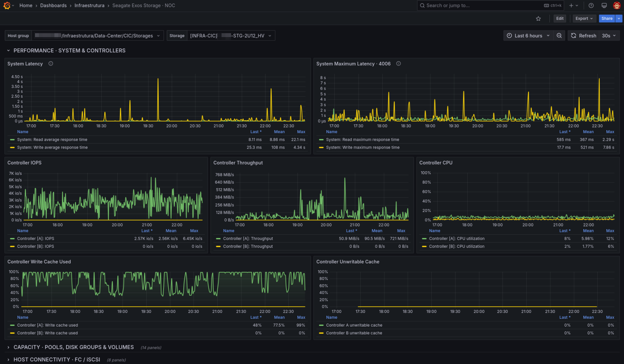Go to Dashboards breadcrumb
The height and width of the screenshot is (364, 624).
click(x=53, y=5)
